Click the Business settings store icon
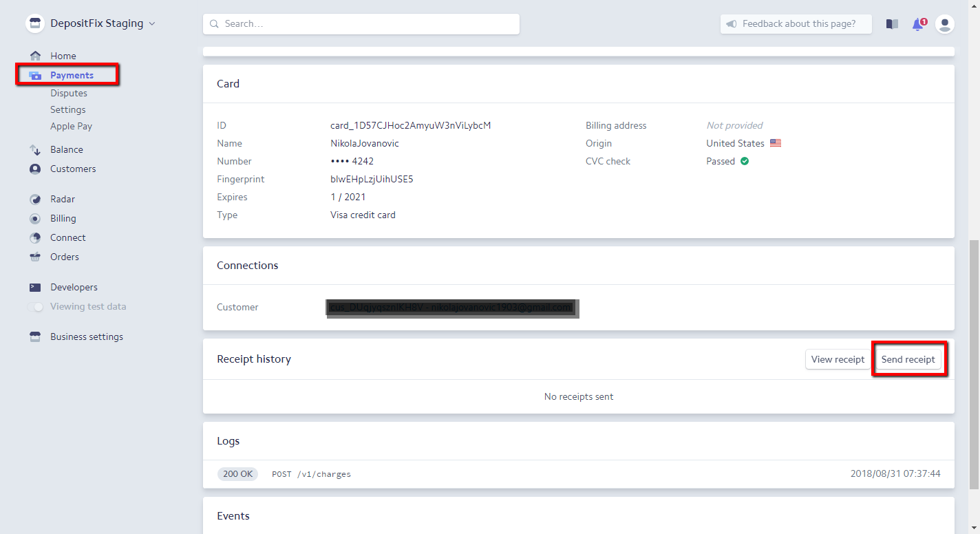 click(x=35, y=337)
